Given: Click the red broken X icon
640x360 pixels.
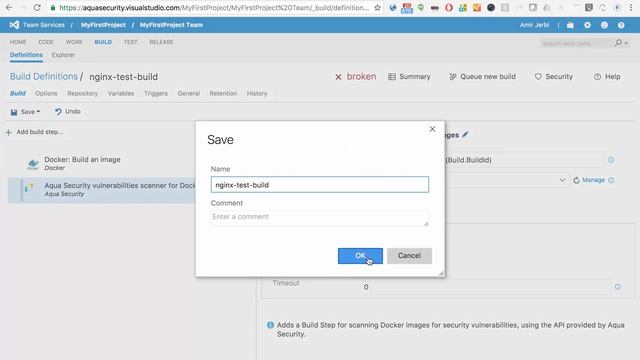Looking at the screenshot, I should tap(338, 77).
